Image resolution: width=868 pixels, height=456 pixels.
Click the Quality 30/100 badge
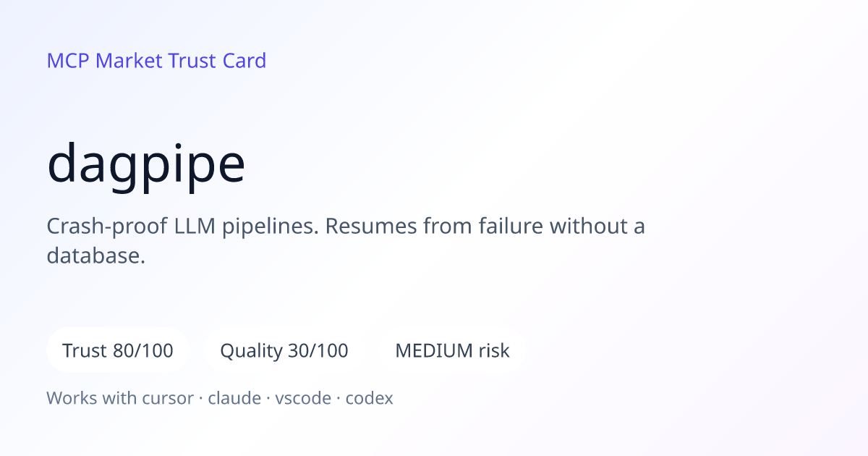coord(284,351)
